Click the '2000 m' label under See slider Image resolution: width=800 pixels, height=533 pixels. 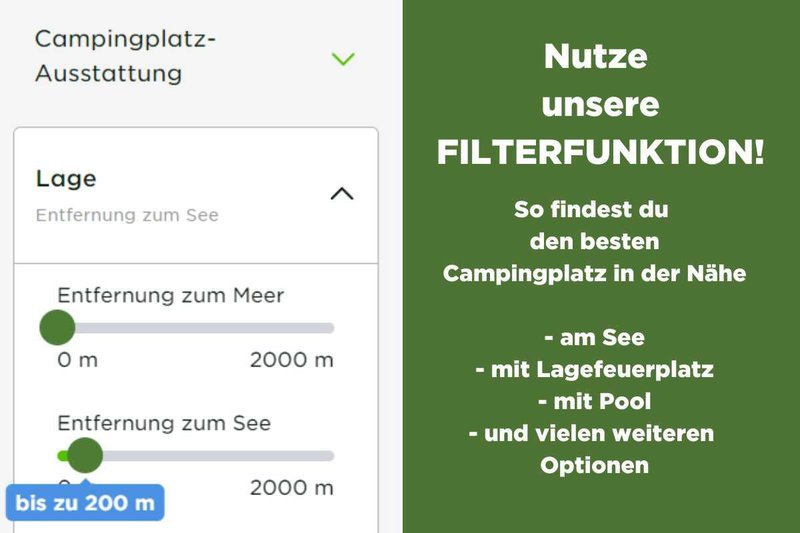pos(291,488)
